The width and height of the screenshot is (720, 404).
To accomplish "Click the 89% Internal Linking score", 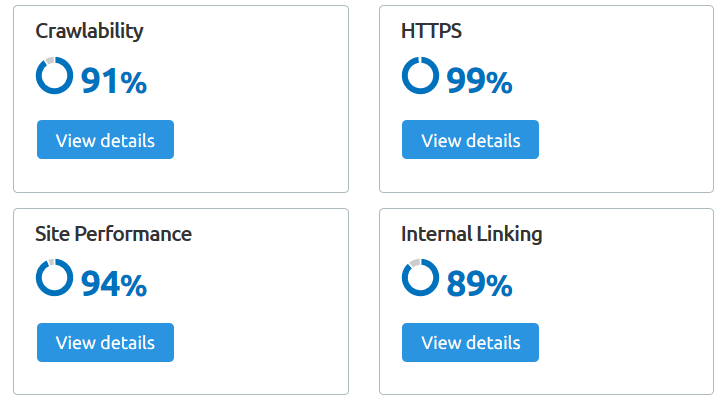I will tap(479, 285).
